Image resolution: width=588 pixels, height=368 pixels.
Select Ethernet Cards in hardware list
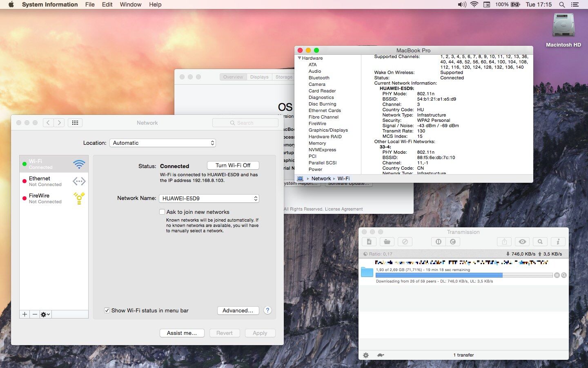(325, 110)
